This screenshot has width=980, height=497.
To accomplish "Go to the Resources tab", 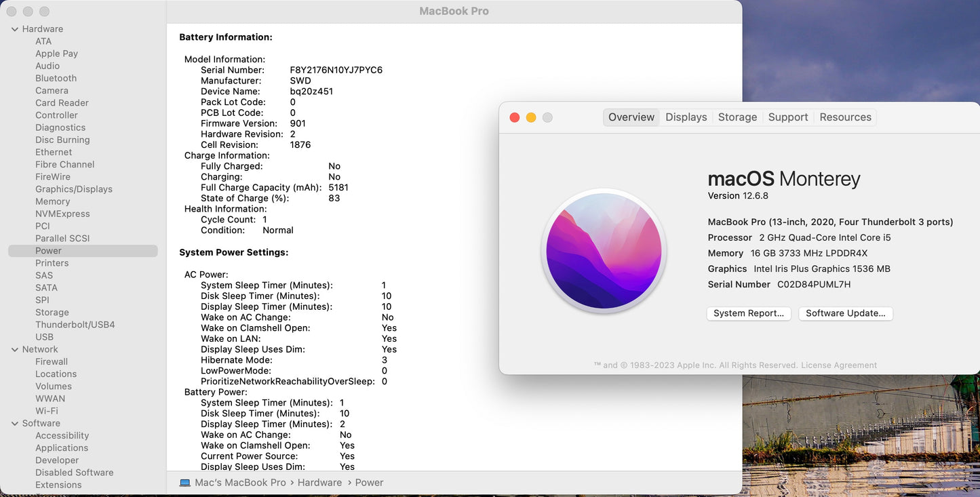I will 845,117.
